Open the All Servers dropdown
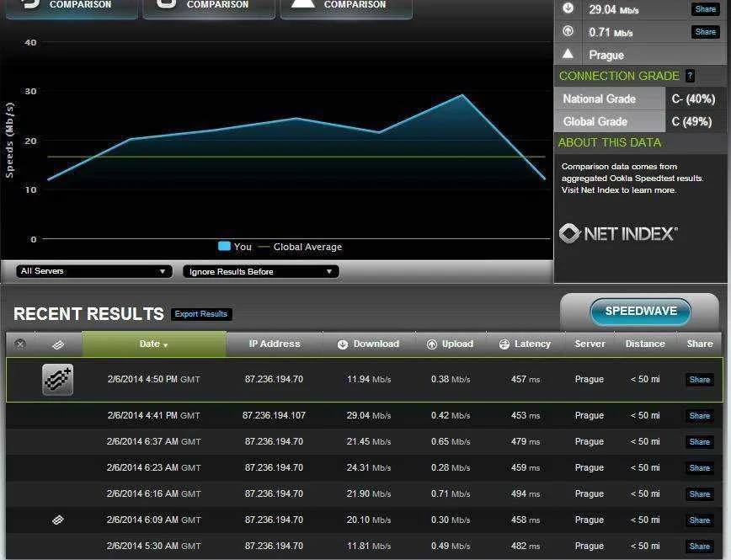Image resolution: width=731 pixels, height=560 pixels. [x=93, y=271]
